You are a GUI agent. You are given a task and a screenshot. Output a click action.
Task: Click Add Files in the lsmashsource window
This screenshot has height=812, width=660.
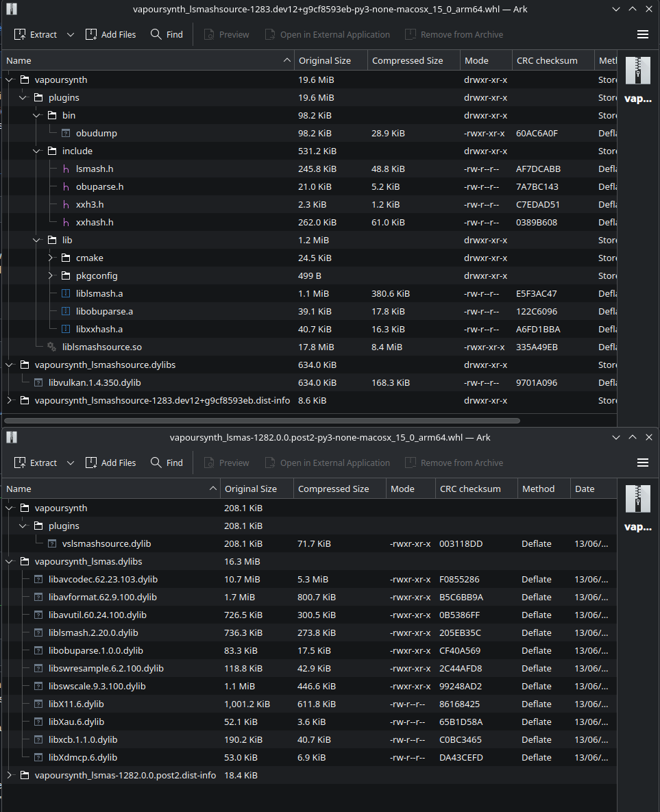point(110,35)
